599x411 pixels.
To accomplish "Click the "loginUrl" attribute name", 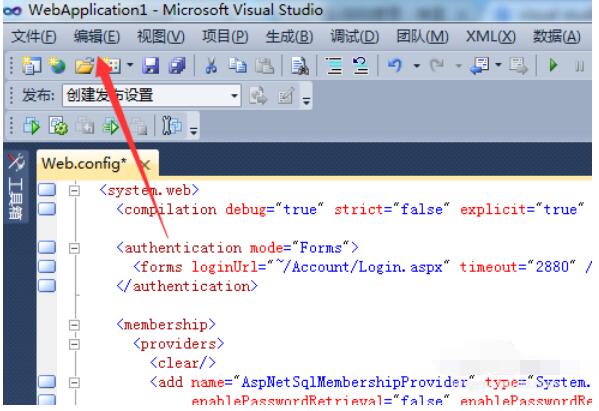I will pyautogui.click(x=224, y=267).
